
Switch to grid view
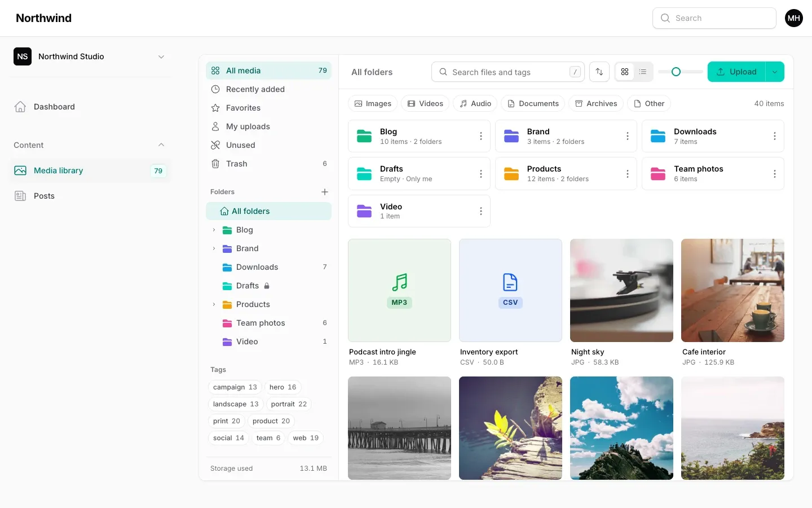(x=625, y=72)
